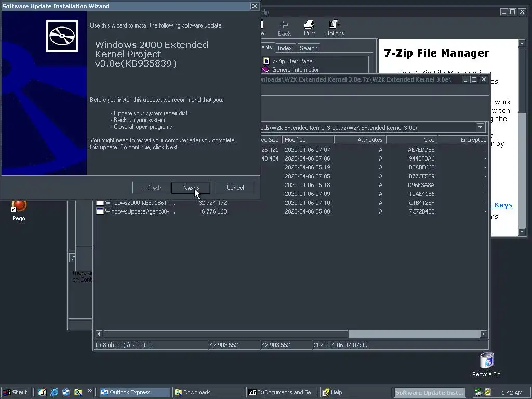Image resolution: width=532 pixels, height=399 pixels.
Task: Click the first Quick Launch icon beside Start
Action: tap(42, 392)
